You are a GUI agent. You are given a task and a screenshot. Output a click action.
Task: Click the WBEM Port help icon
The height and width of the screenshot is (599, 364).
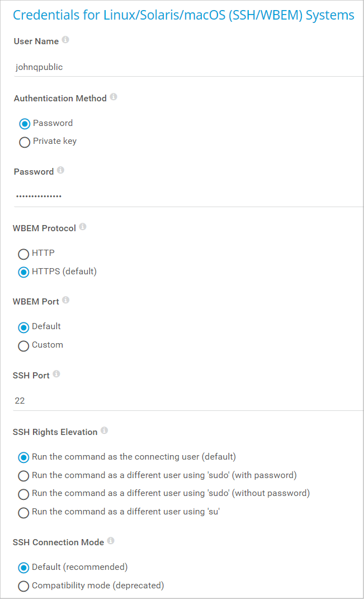(x=65, y=300)
